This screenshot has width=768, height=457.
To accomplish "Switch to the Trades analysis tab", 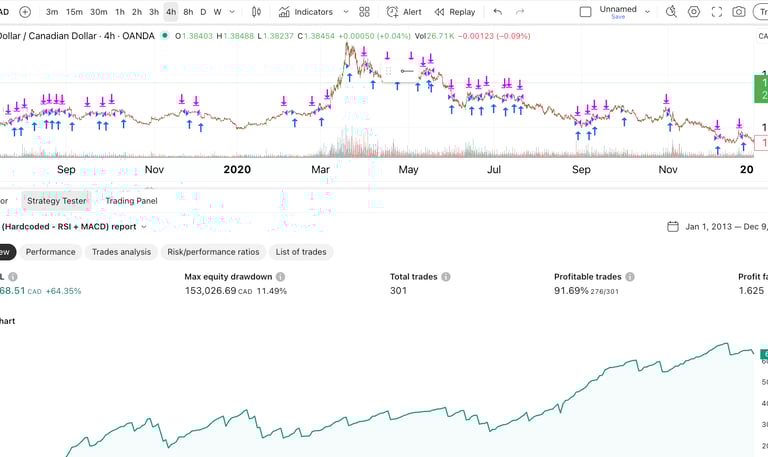I will point(121,252).
